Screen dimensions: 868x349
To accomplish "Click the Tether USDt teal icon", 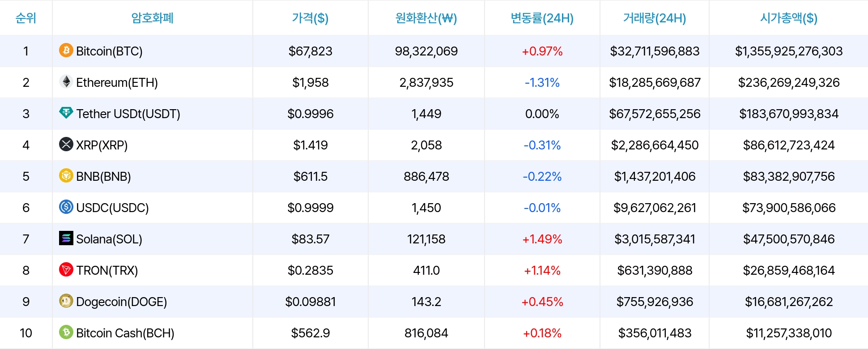I will (66, 113).
